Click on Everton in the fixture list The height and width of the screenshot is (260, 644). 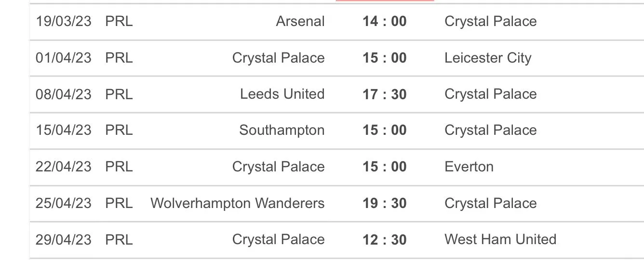click(x=469, y=167)
